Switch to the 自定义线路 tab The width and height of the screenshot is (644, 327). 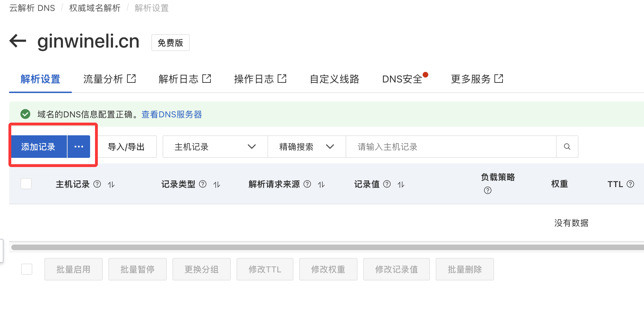334,79
